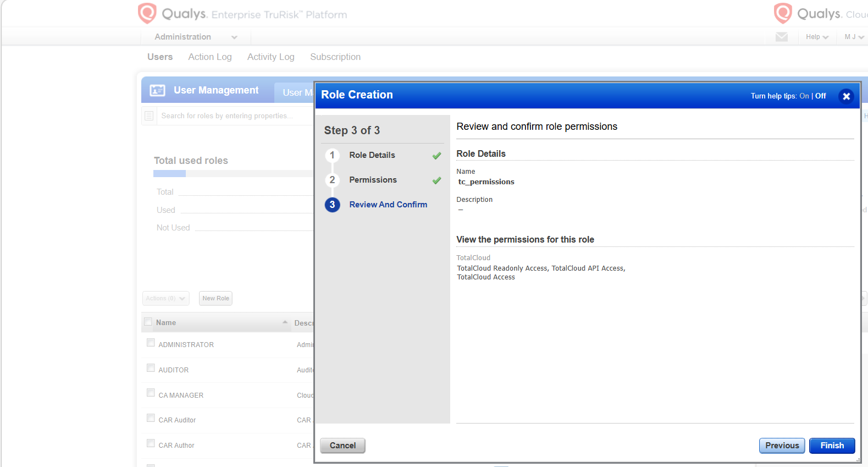868x467 pixels.
Task: Turn help tips On
Action: (804, 96)
